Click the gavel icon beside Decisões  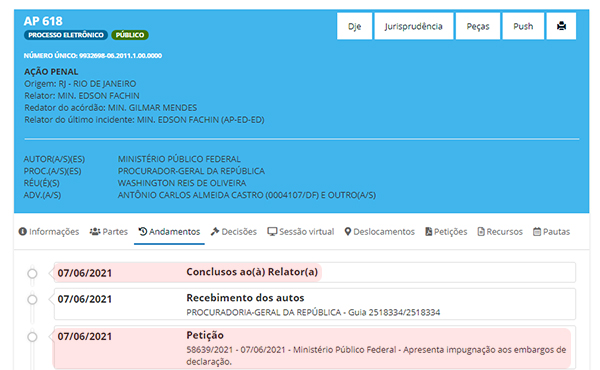[x=215, y=231]
